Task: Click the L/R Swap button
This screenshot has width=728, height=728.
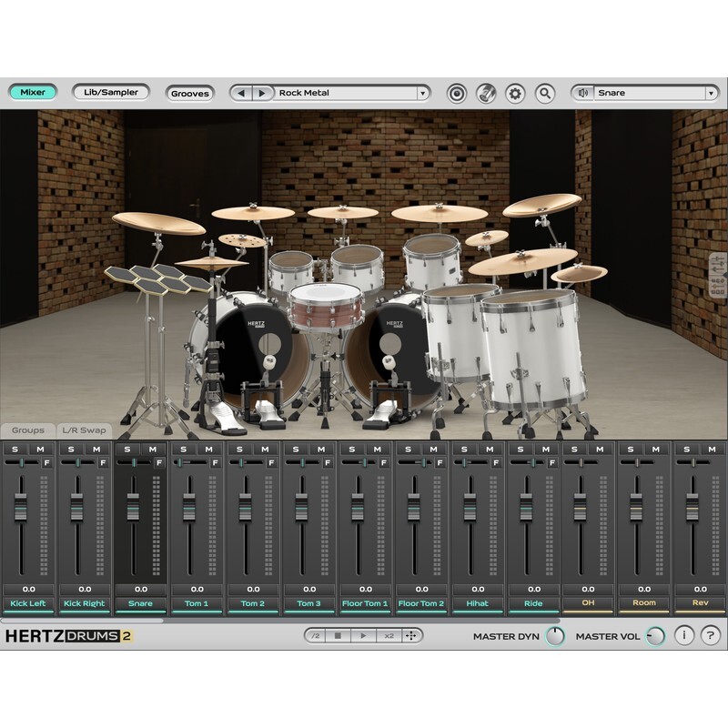Action: 84,430
